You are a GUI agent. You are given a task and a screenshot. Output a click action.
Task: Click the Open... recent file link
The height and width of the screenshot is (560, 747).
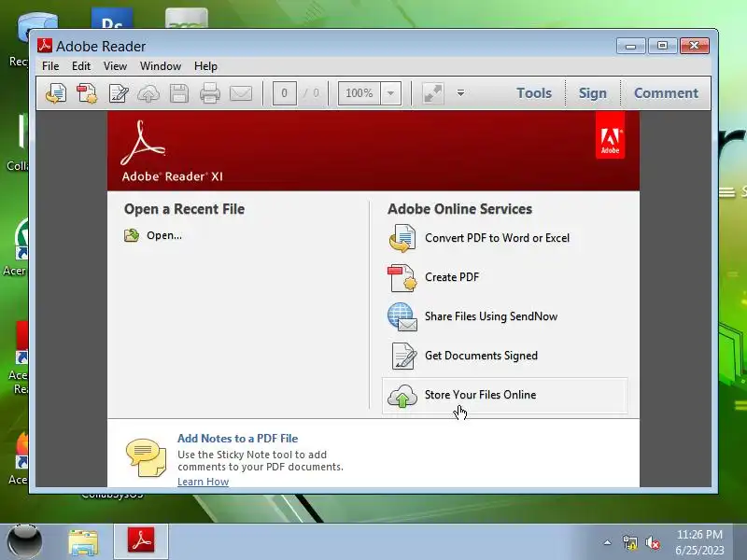164,235
